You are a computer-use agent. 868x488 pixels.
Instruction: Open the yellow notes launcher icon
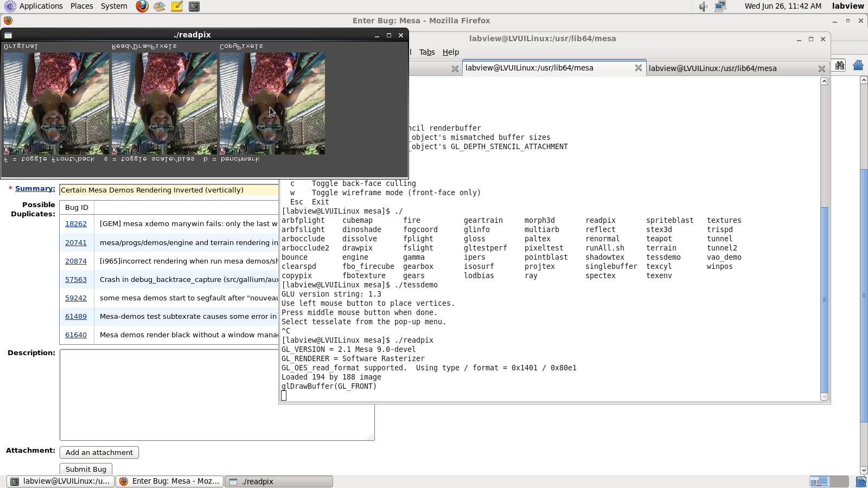click(177, 7)
